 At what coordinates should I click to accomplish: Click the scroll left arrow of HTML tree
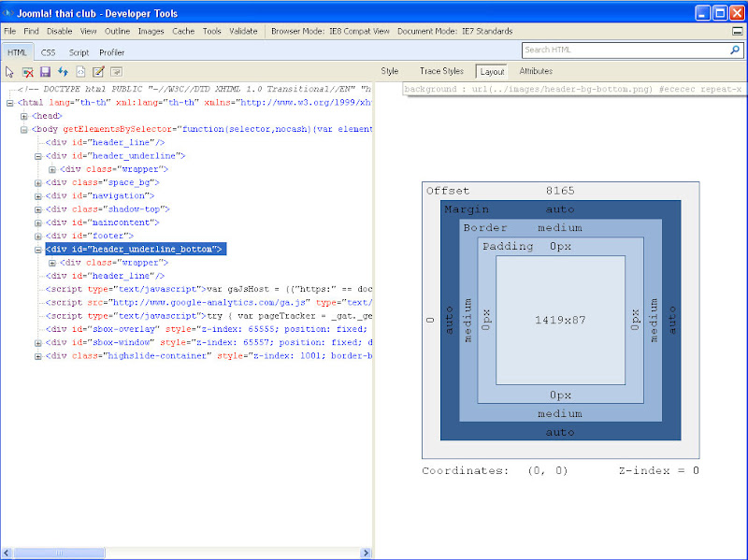(7, 553)
